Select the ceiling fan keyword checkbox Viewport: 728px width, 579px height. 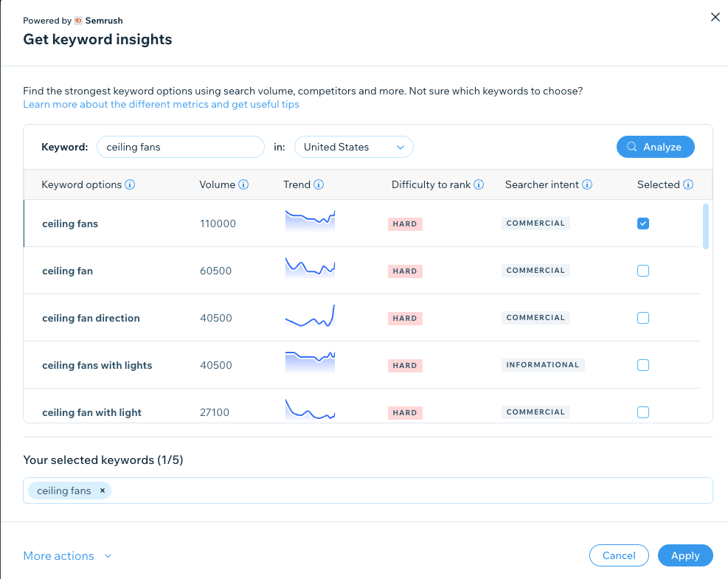click(x=643, y=271)
